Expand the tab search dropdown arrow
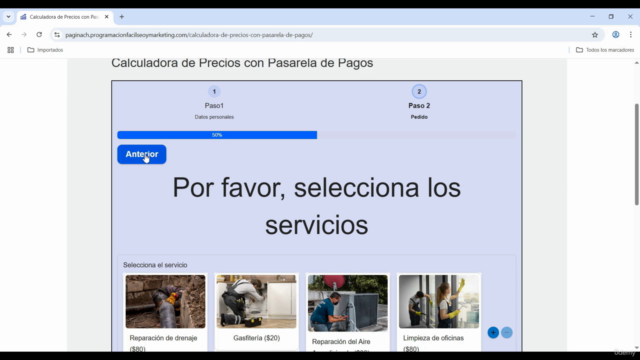 pos(8,17)
